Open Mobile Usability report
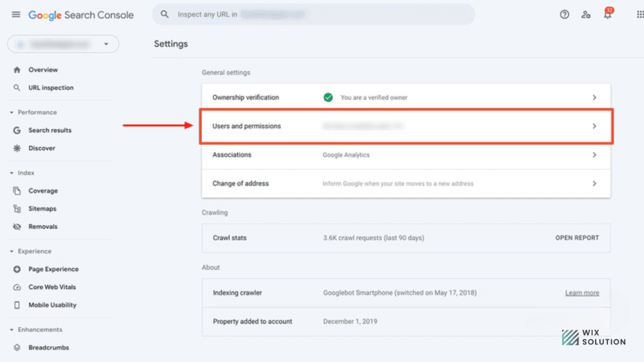644x362 pixels. [x=53, y=305]
